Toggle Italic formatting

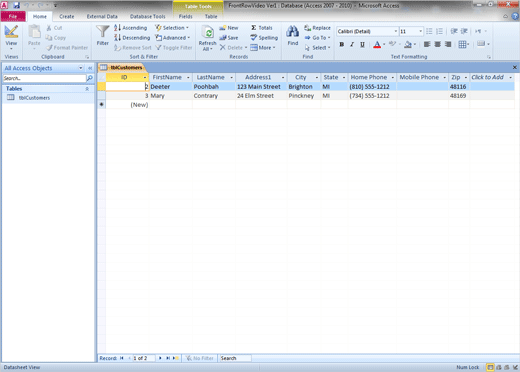point(352,44)
